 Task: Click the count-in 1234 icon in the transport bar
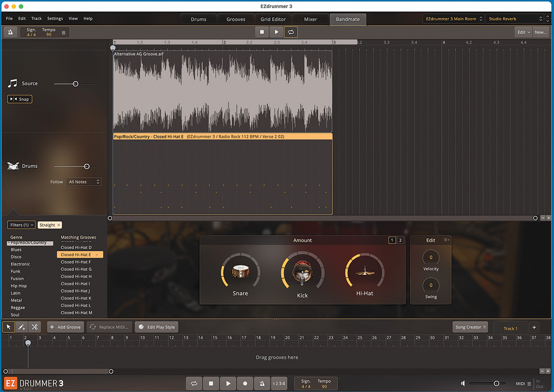[279, 383]
